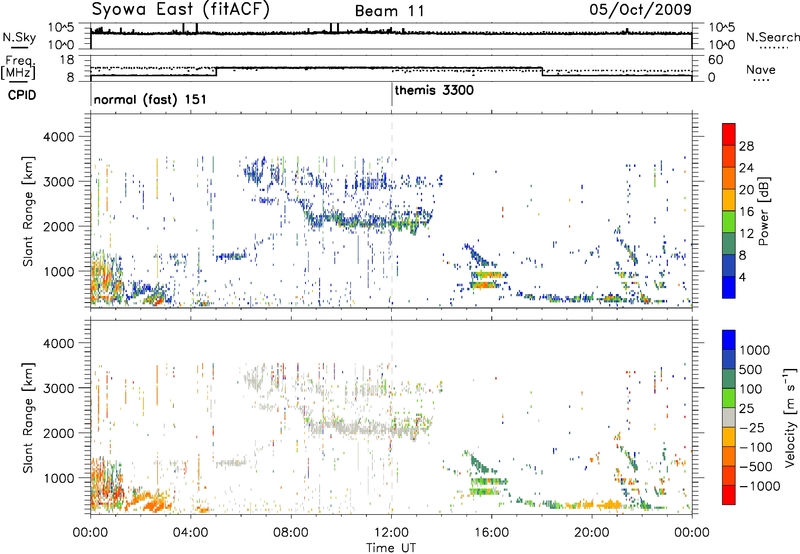
Task: Click the 'Time UT' axis title
Action: [391, 548]
